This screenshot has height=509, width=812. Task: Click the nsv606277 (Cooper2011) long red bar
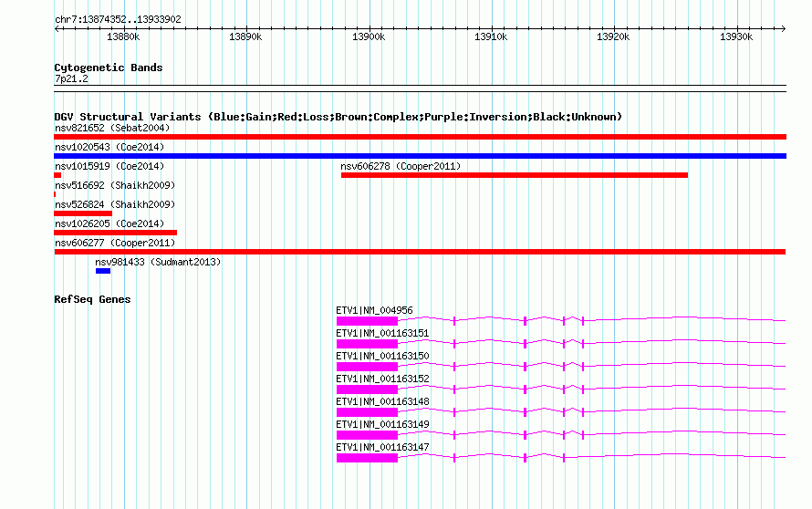coord(420,252)
